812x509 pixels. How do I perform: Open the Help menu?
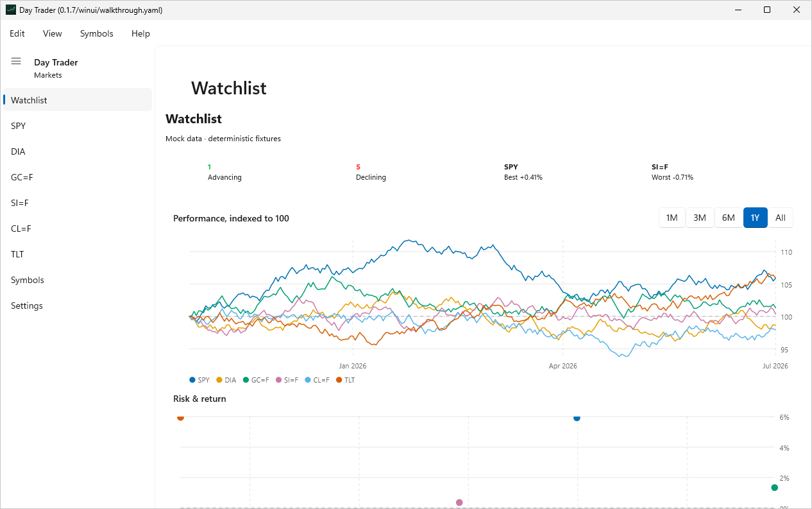[140, 33]
